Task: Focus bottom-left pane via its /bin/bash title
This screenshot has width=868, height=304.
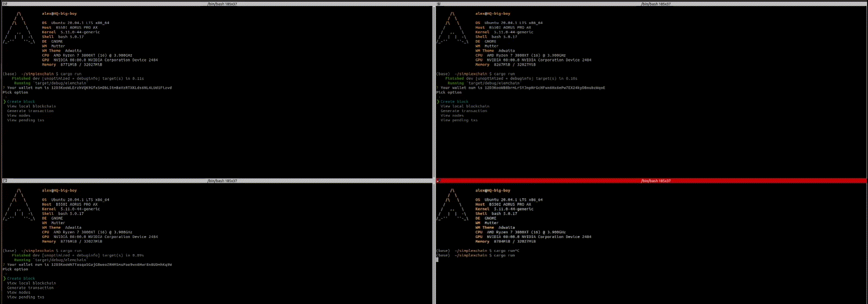Action: [x=222, y=181]
